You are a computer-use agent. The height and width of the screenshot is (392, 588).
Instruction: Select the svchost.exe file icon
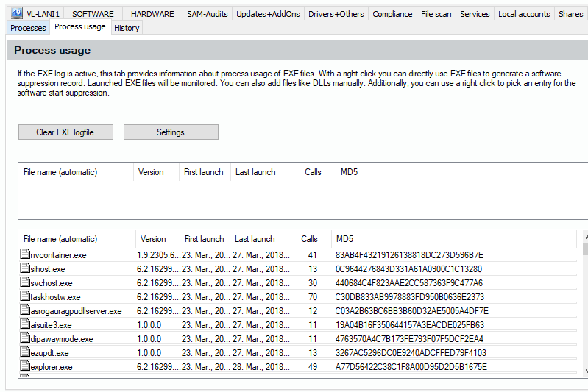point(24,283)
